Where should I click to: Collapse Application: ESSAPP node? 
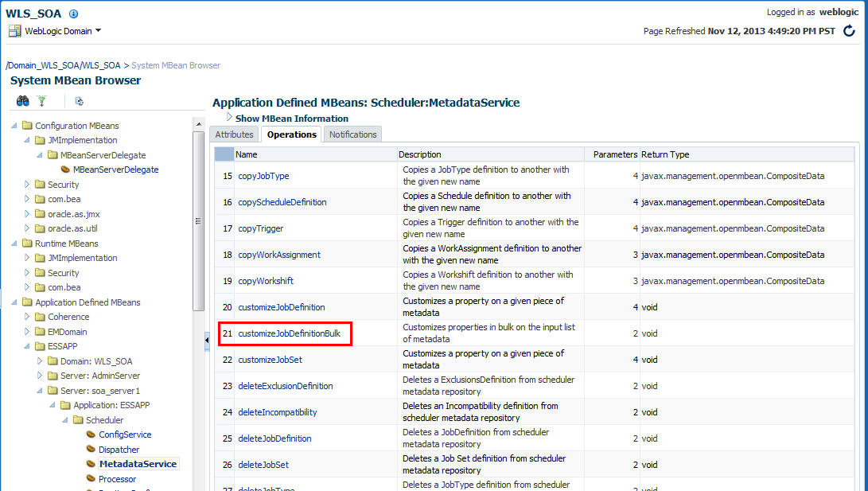tap(52, 404)
